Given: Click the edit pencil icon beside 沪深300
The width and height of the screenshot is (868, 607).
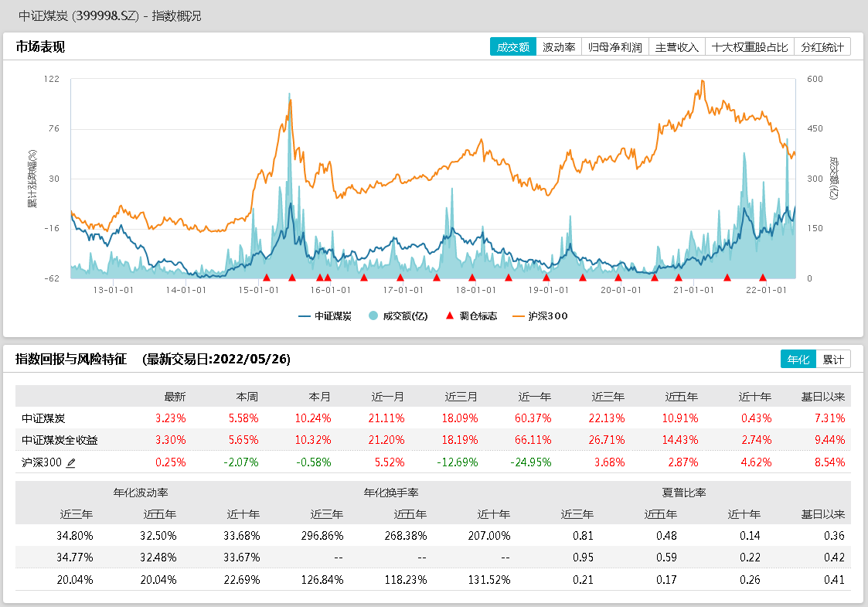Looking at the screenshot, I should click(x=71, y=462).
